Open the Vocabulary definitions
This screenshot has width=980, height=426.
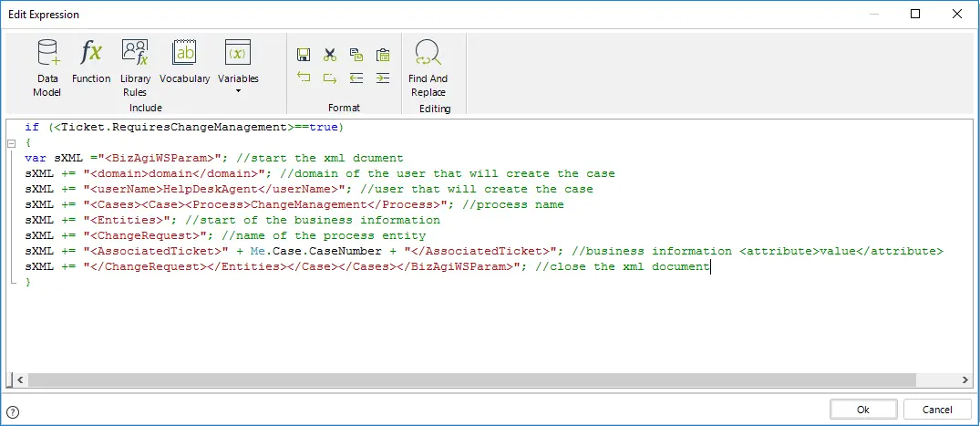(x=184, y=61)
